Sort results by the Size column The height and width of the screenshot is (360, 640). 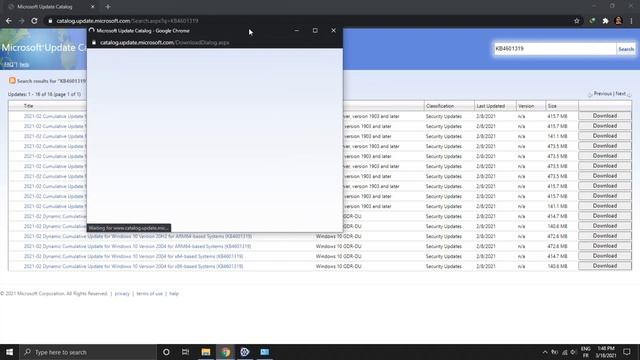coord(552,106)
